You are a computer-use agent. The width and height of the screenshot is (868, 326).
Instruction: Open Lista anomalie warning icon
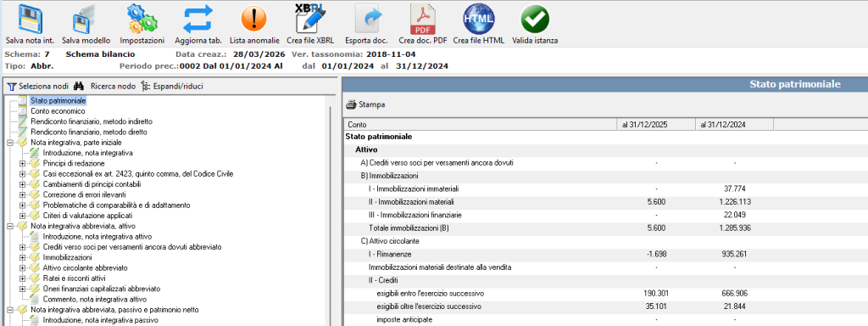[254, 20]
